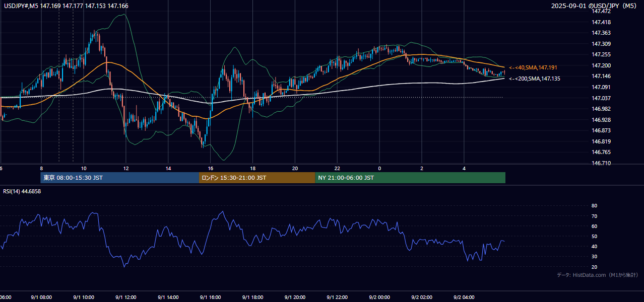The height and width of the screenshot is (302, 644).
Task: Open the HistData.com data source credit
Action: 597,275
